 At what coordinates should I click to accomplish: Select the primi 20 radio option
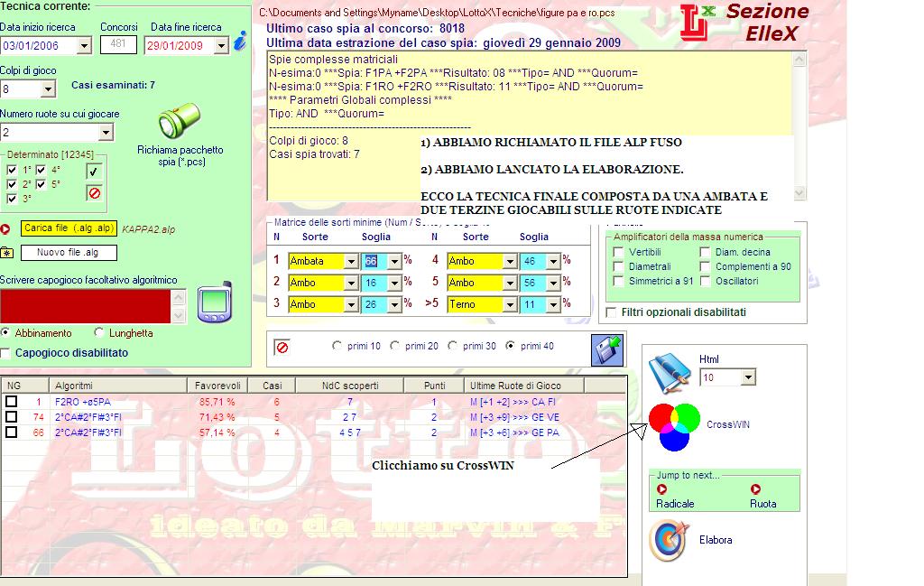point(395,346)
